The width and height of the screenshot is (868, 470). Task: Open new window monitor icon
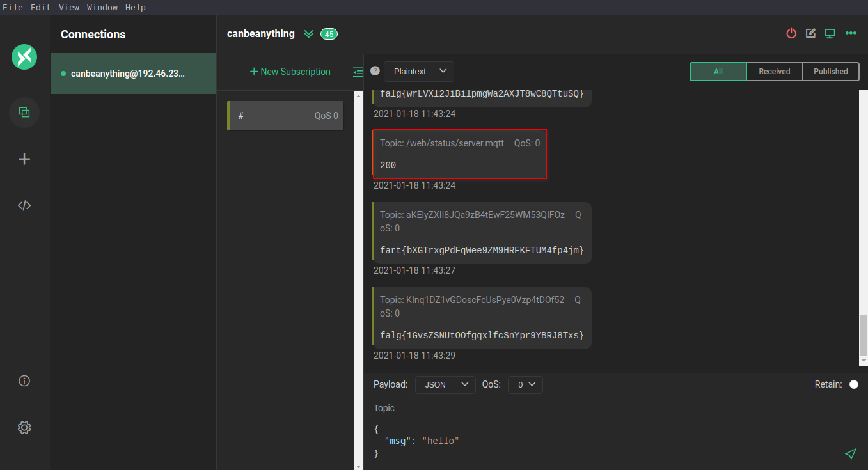point(830,33)
